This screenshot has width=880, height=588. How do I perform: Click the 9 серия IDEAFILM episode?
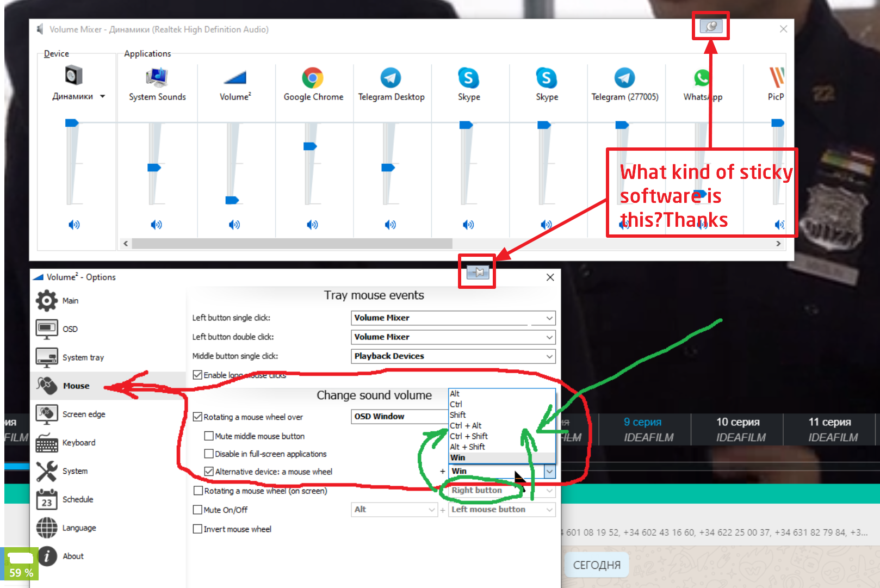coord(645,429)
